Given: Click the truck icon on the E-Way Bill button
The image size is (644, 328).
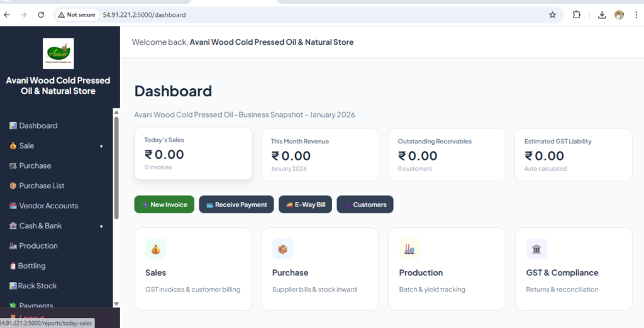Looking at the screenshot, I should 289,205.
